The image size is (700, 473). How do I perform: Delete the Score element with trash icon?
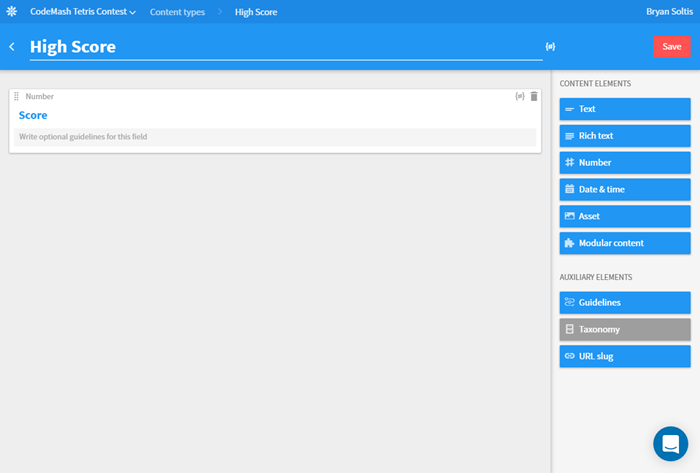coord(534,96)
